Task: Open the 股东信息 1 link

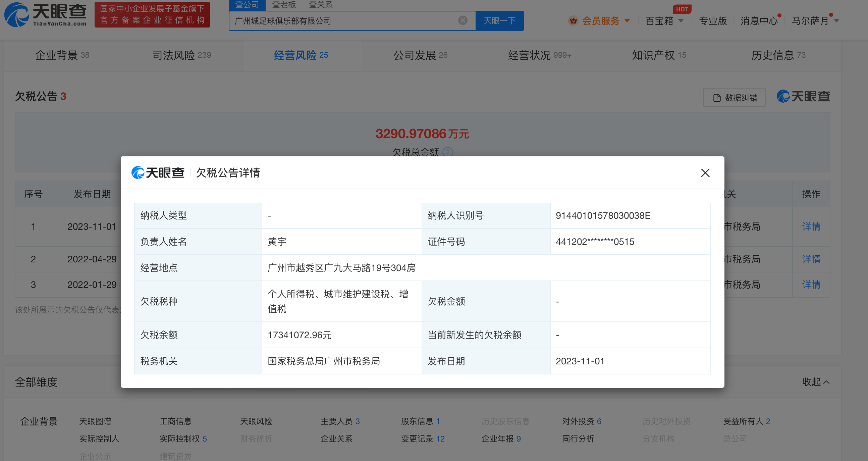Action: [x=421, y=421]
